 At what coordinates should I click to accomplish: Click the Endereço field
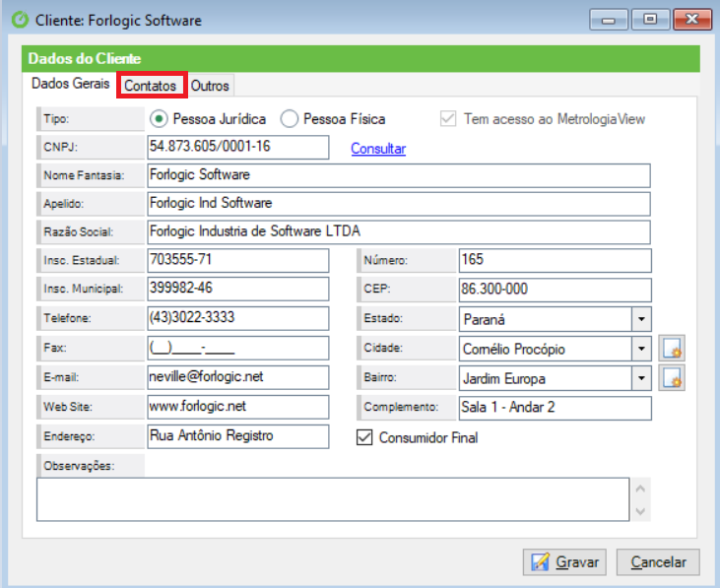point(237,436)
